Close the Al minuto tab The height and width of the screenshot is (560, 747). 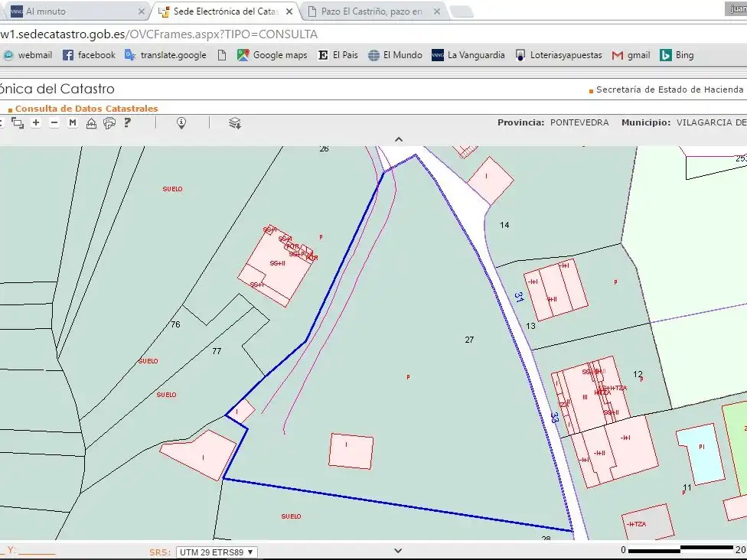point(142,11)
